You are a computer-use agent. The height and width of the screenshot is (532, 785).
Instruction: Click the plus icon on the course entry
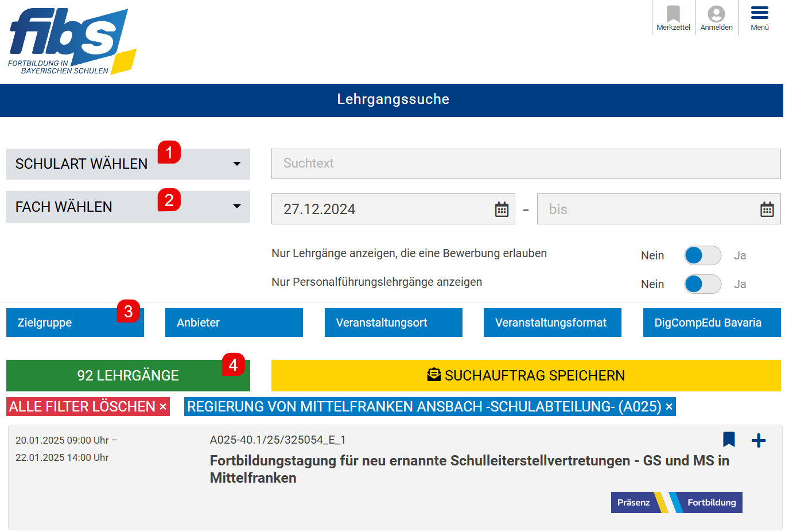[759, 440]
